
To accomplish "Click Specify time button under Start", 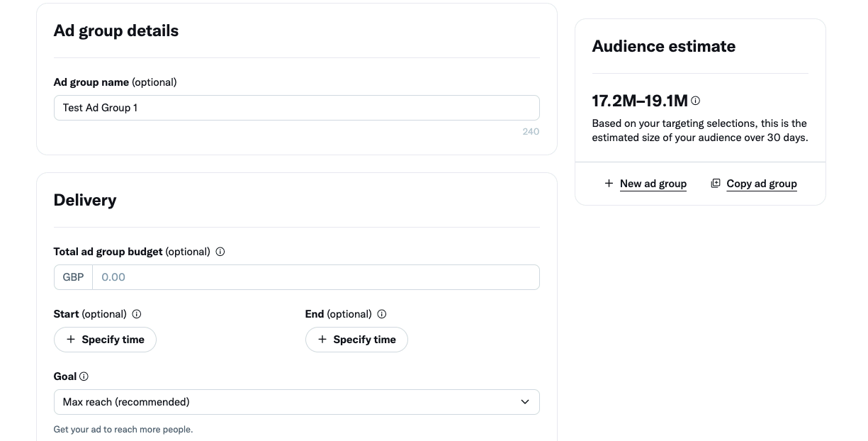I will [105, 340].
